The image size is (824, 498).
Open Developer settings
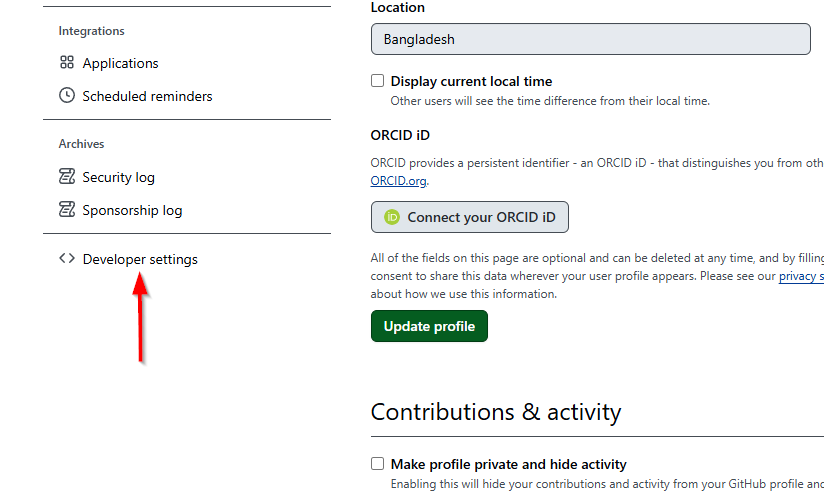click(x=140, y=259)
